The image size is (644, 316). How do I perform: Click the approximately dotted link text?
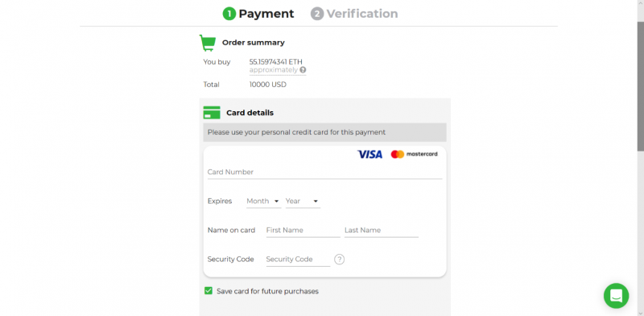(x=274, y=70)
